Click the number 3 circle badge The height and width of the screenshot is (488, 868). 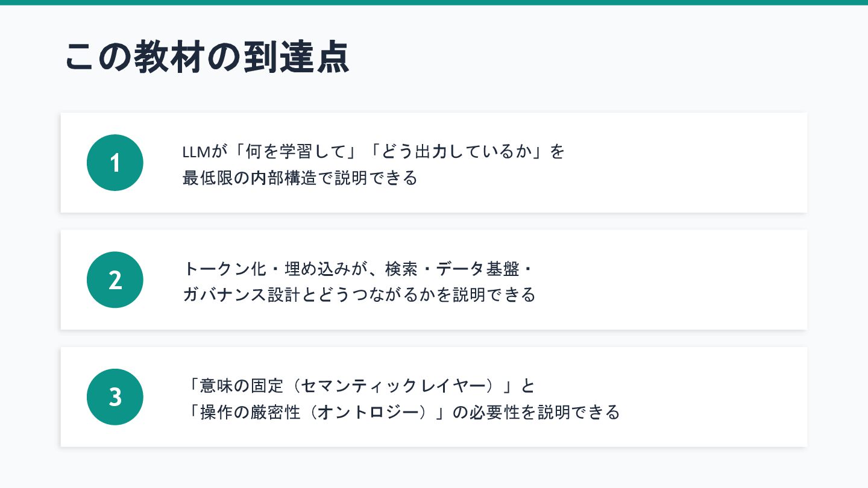(x=115, y=397)
